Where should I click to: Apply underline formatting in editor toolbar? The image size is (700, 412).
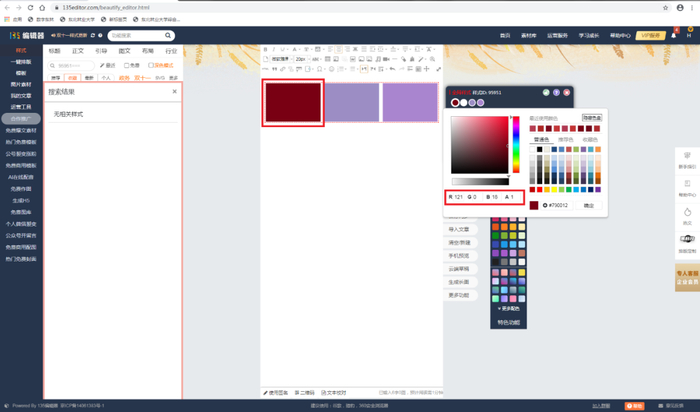282,49
